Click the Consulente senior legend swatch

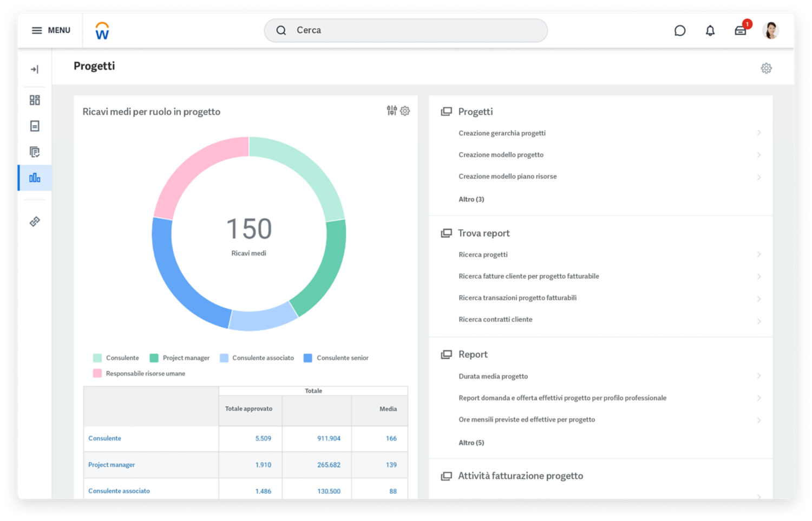coord(308,358)
